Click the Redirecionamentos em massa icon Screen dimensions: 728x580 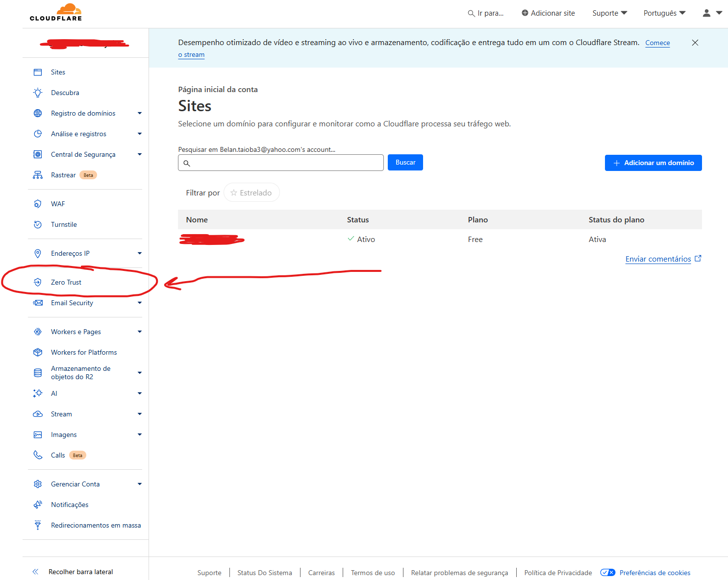pyautogui.click(x=38, y=525)
